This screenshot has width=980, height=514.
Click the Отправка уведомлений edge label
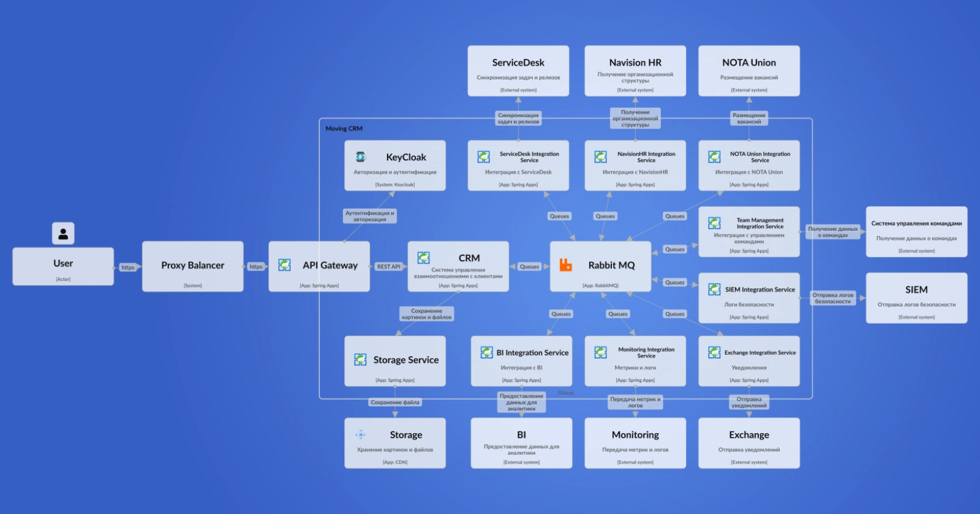(x=749, y=402)
